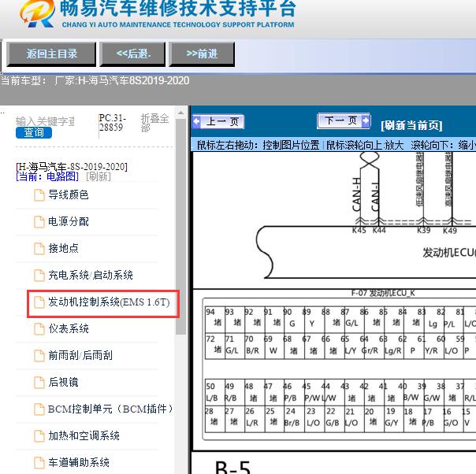The height and width of the screenshot is (474, 476).
Task: Click the K45 connector pin label
Action: (x=359, y=231)
